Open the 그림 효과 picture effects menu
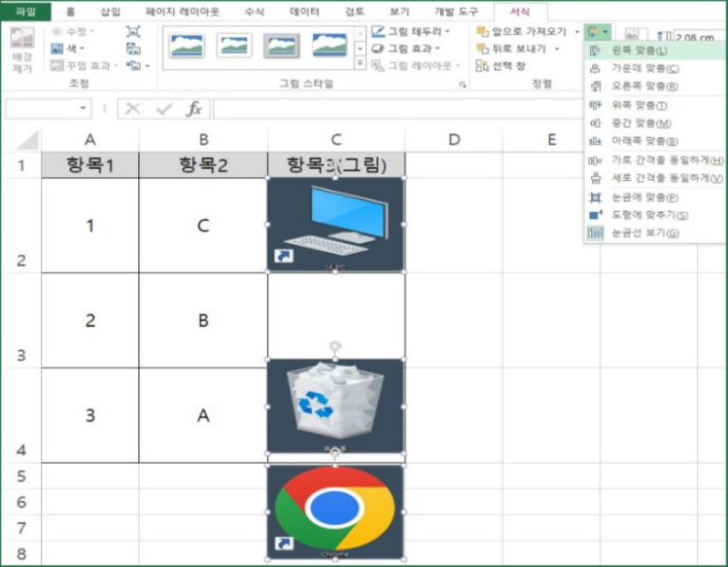Viewport: 728px width, 567px height. click(405, 49)
